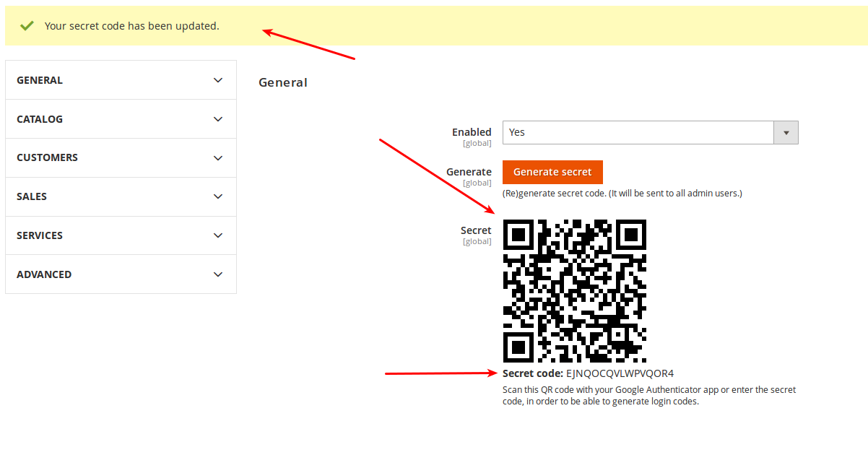Open the Enabled dropdown showing Yes
The width and height of the screenshot is (868, 455).
click(x=638, y=133)
